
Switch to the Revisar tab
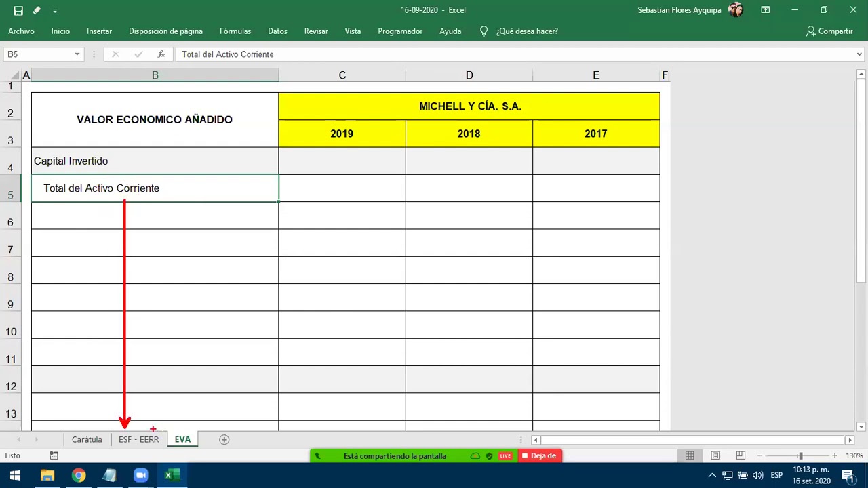[x=316, y=31]
